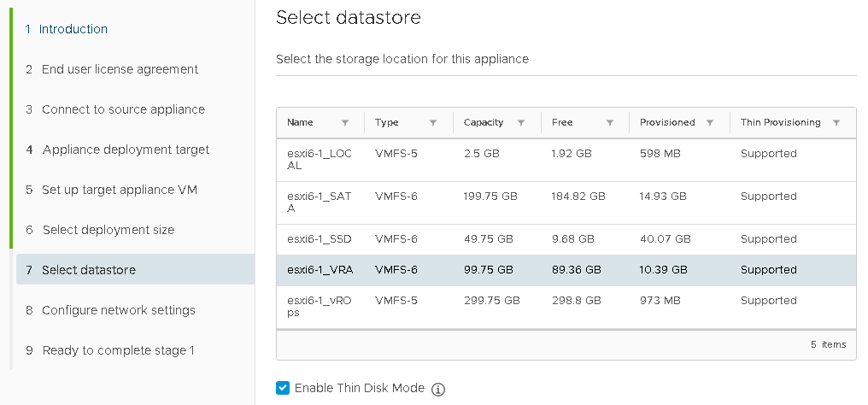
Task: Go to the Introduction step
Action: [x=73, y=29]
